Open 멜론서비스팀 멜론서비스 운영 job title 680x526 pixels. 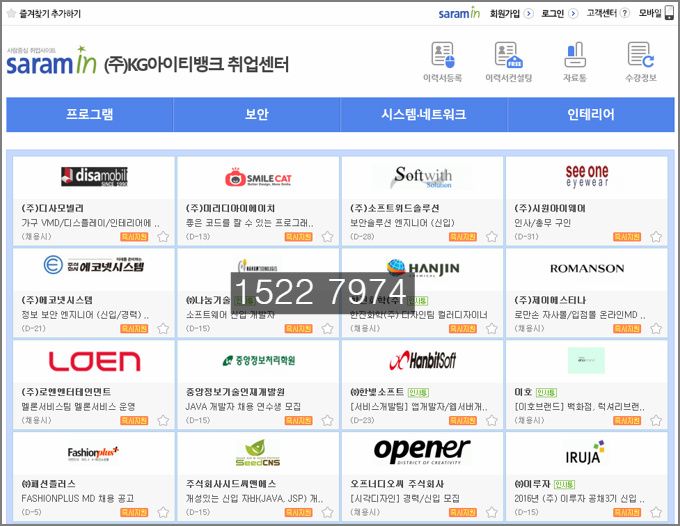(78, 407)
